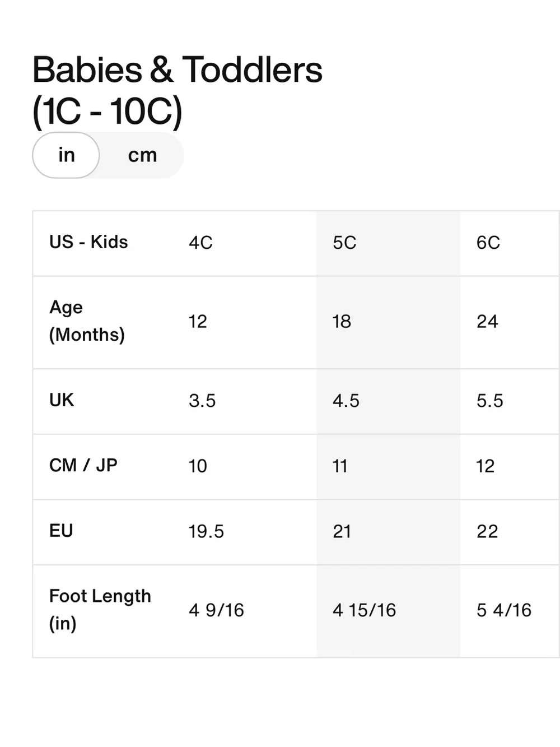
Task: Select the 5 4/16 foot length cell
Action: [x=504, y=610]
